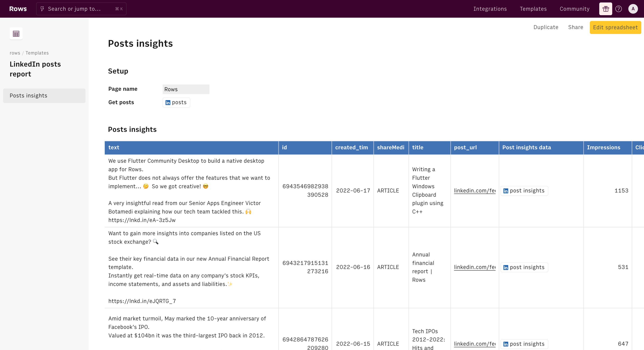Click 'post insights' button for 531 impressions row

(x=524, y=267)
